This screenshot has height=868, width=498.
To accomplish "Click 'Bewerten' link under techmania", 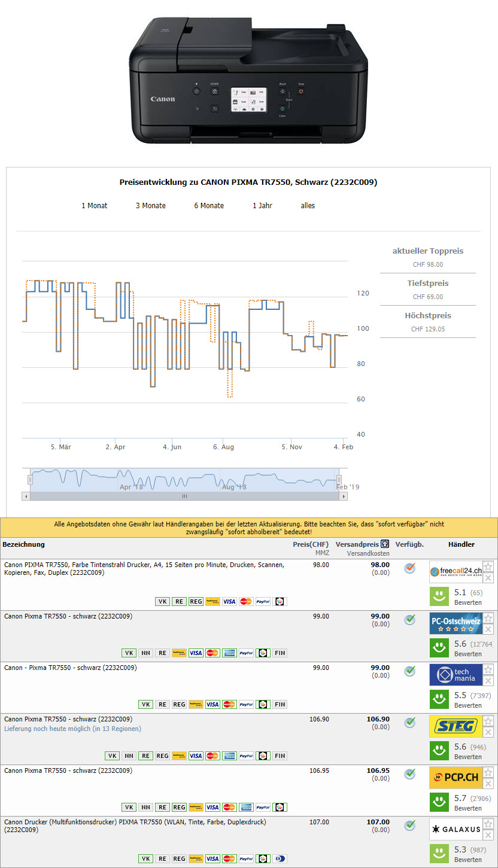I will (x=467, y=705).
